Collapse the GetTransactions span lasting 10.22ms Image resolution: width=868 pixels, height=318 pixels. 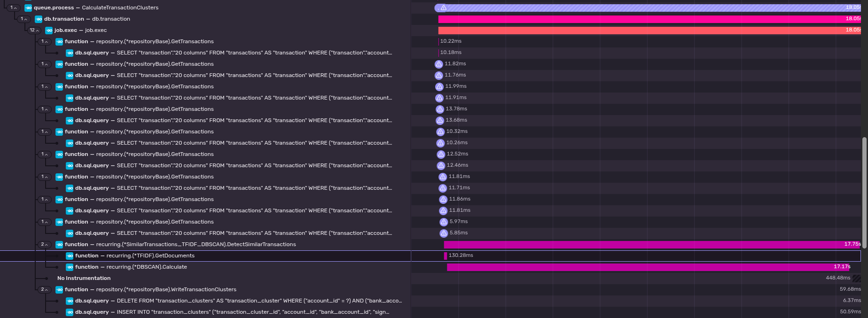pos(45,41)
